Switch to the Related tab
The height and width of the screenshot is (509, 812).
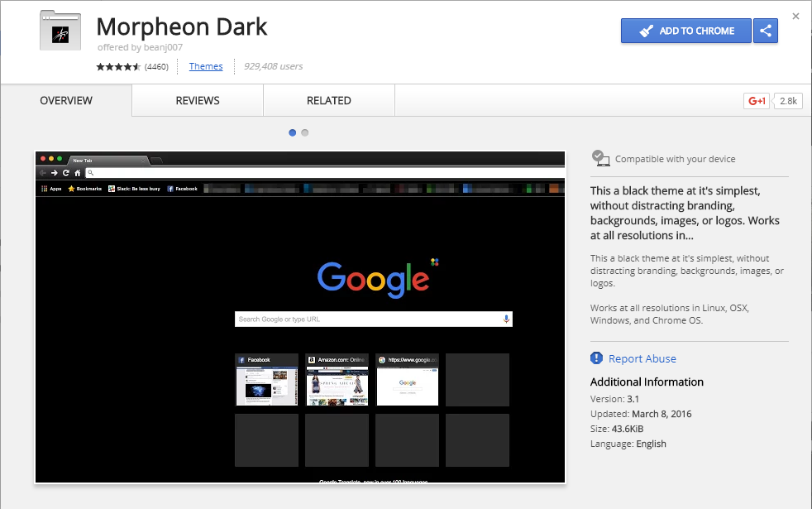point(329,100)
